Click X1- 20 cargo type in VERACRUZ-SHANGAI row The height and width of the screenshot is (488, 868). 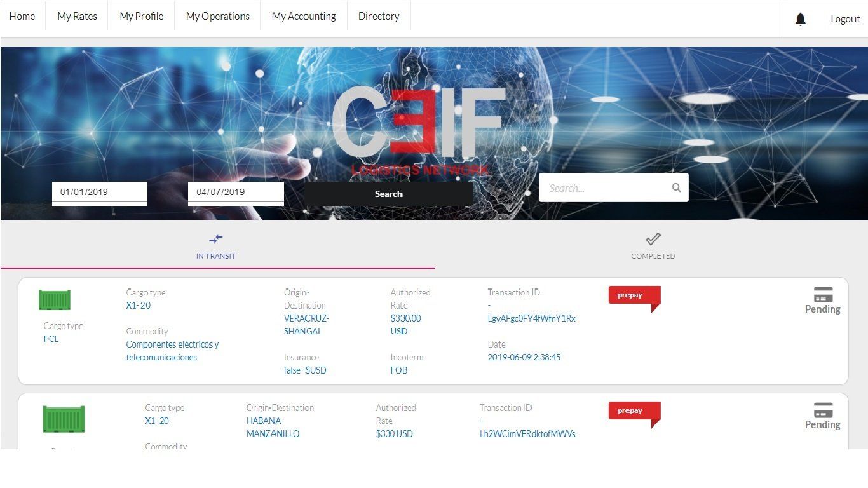[x=139, y=306]
